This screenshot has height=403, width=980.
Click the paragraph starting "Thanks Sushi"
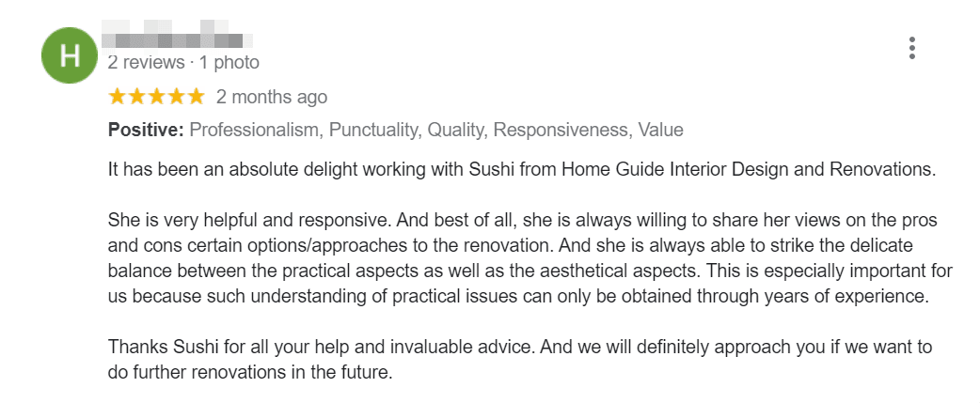pos(520,360)
